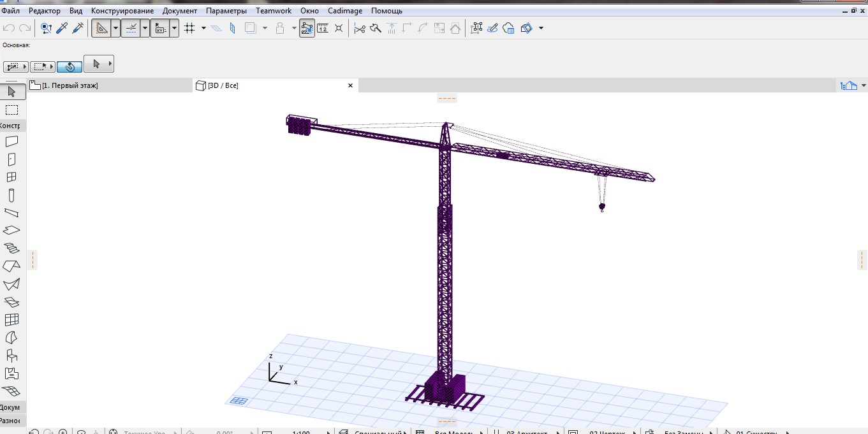The width and height of the screenshot is (868, 434).
Task: Click the selection nodes box icon
Action: click(476, 28)
